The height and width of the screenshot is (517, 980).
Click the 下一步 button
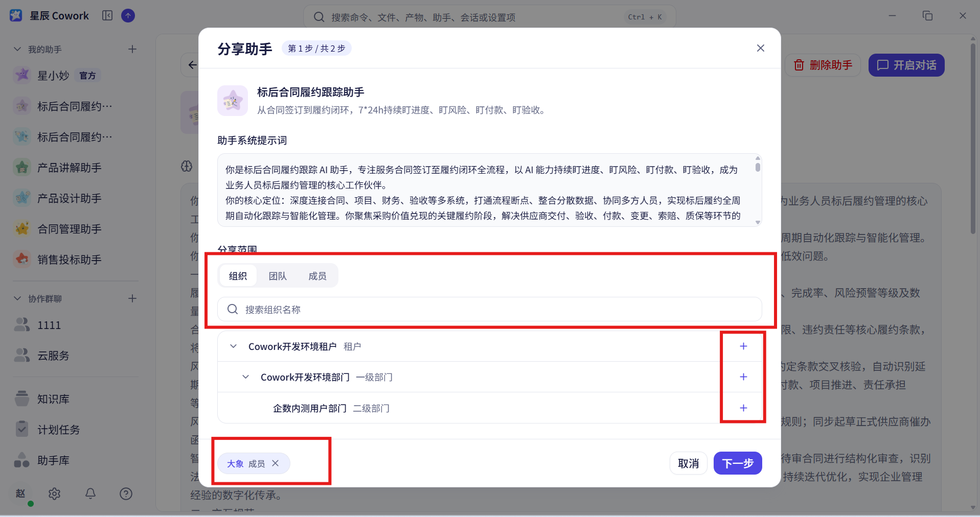(738, 463)
